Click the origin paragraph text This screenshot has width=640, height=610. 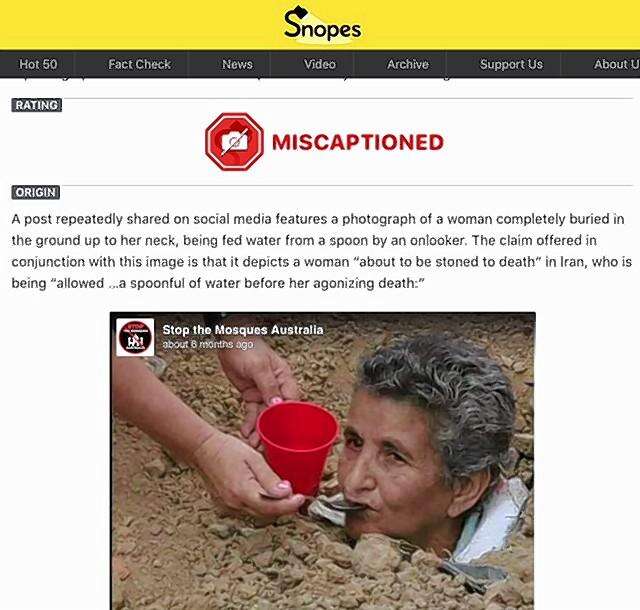tap(322, 251)
